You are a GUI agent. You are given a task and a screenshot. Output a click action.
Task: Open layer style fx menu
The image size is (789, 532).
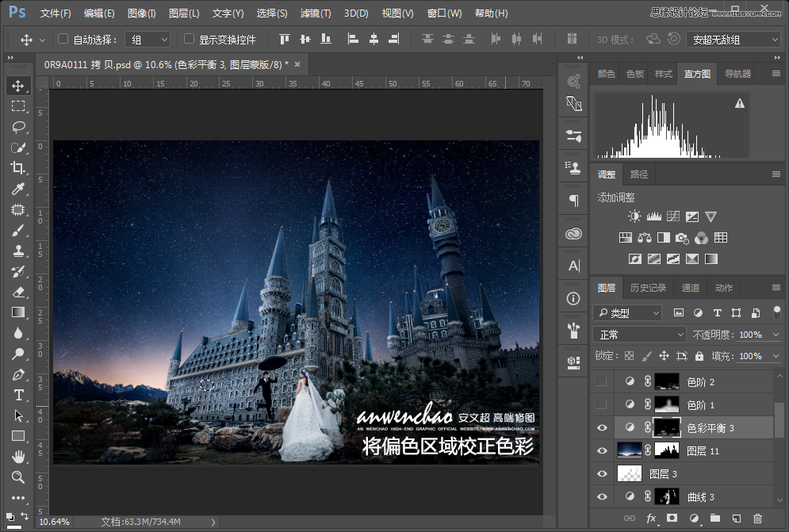pyautogui.click(x=651, y=518)
